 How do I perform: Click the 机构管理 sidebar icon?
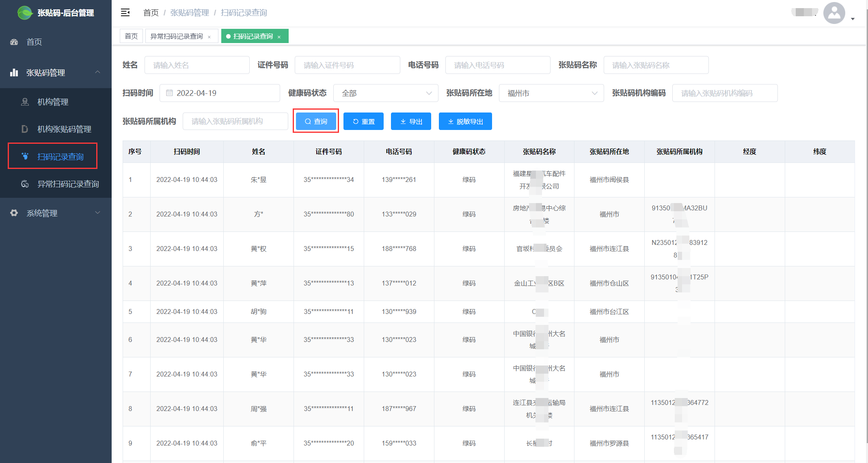click(25, 102)
